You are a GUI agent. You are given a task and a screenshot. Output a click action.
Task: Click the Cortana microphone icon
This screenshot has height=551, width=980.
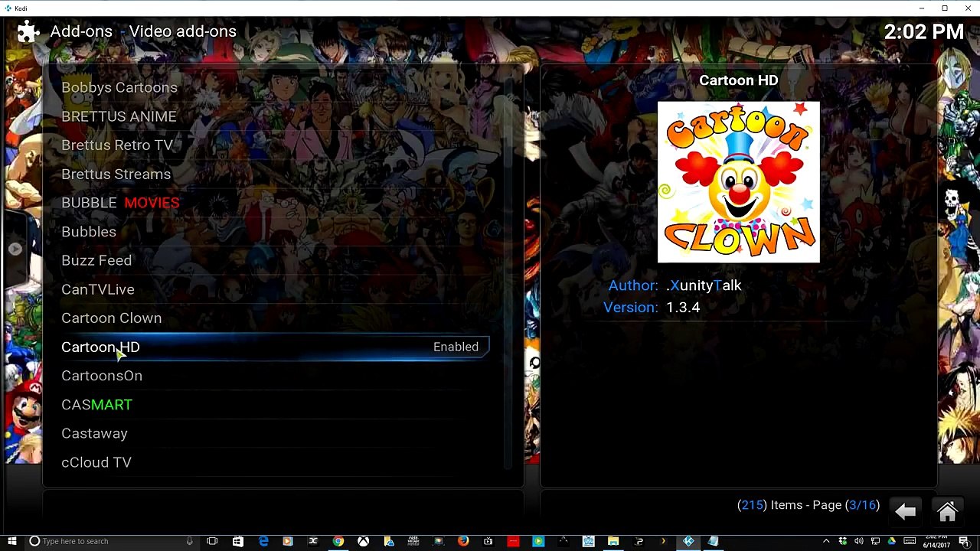coord(189,541)
